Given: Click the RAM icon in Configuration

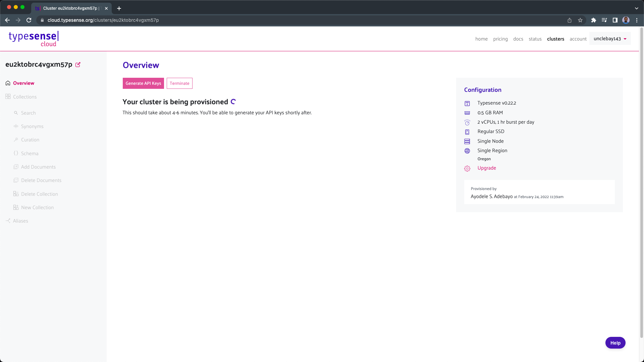Looking at the screenshot, I should pos(467,113).
